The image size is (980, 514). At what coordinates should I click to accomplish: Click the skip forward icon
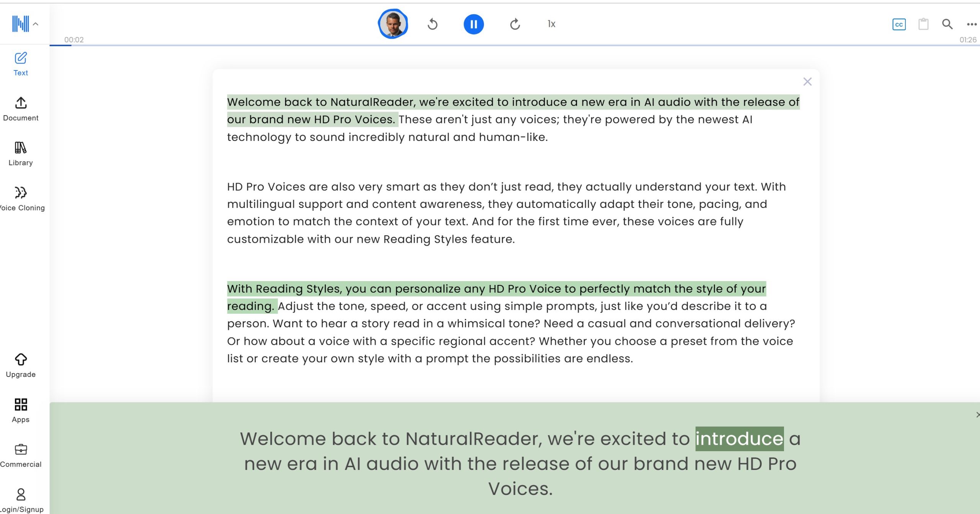tap(515, 24)
